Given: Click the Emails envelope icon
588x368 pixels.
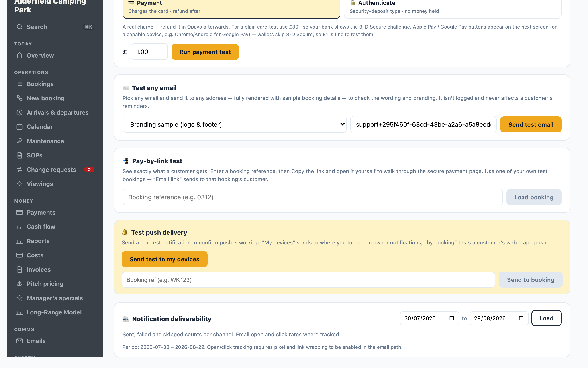Looking at the screenshot, I should 20,341.
